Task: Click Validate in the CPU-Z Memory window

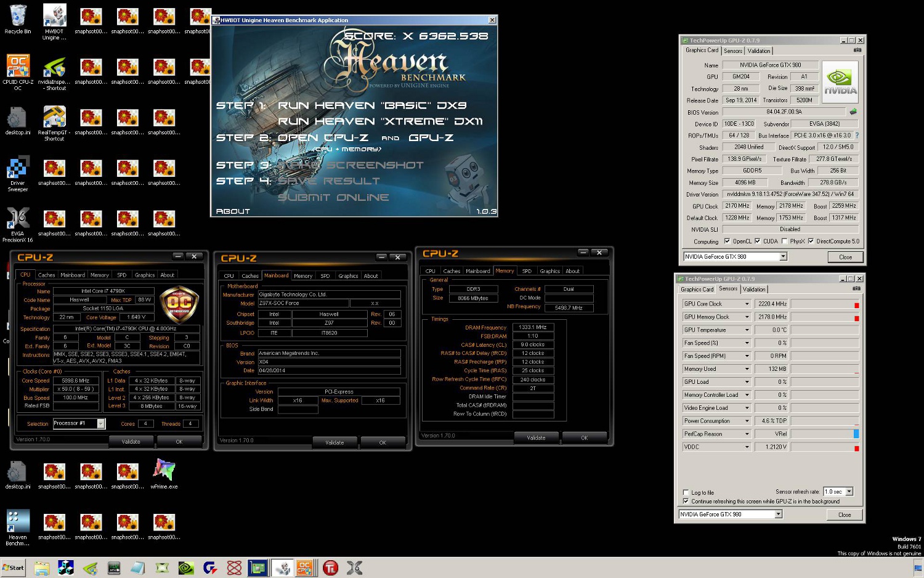Action: pos(536,438)
